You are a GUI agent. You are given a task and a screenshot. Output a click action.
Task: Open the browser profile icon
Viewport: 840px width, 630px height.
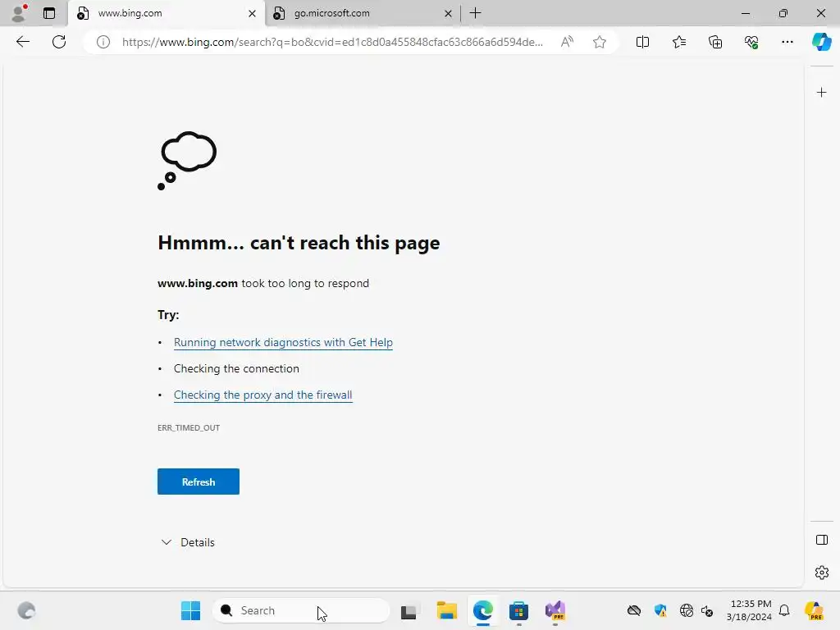(x=19, y=13)
